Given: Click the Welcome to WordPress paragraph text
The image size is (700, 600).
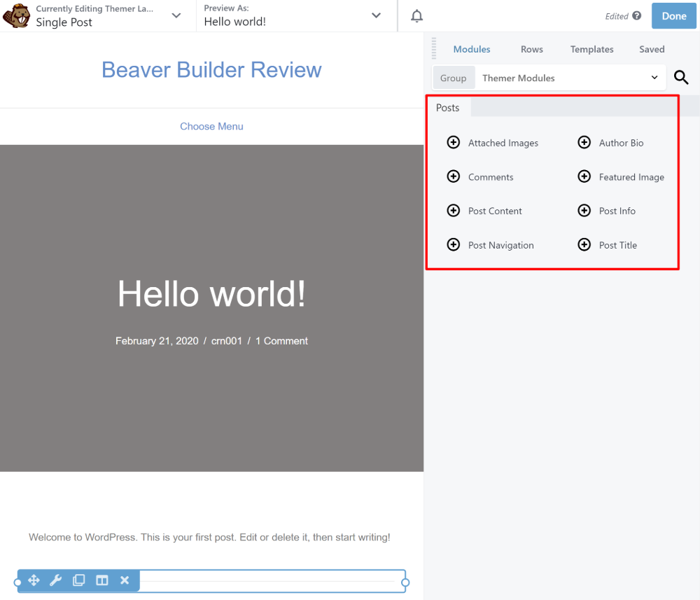Looking at the screenshot, I should [209, 537].
